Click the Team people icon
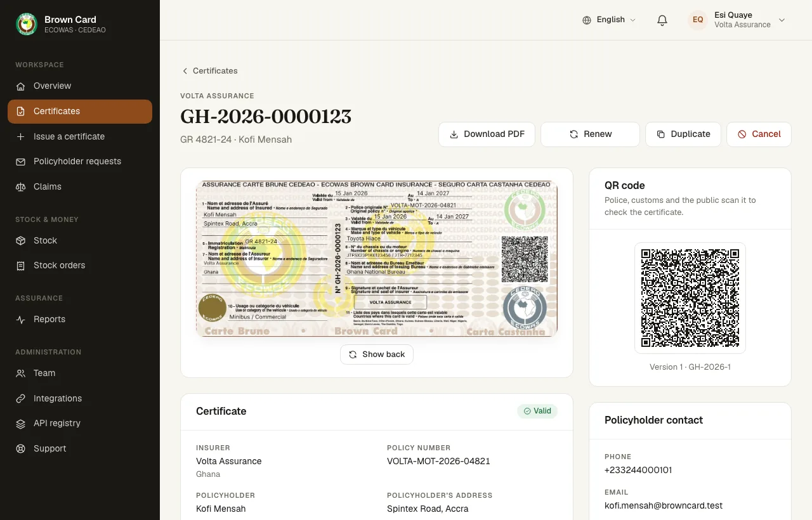 tap(21, 374)
